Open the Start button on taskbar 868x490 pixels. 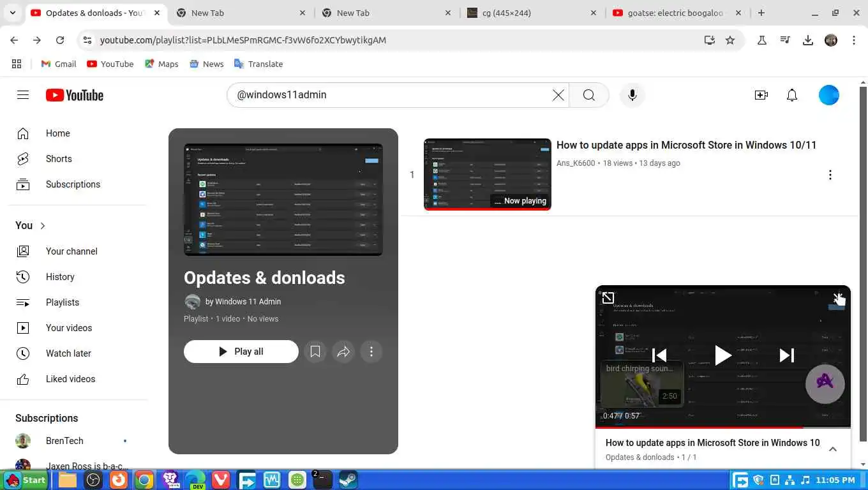(x=26, y=480)
